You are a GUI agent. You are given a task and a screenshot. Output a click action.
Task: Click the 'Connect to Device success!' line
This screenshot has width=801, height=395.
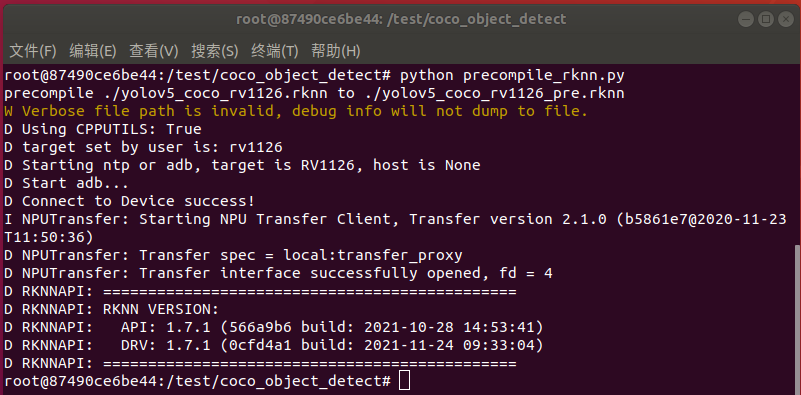(x=129, y=201)
